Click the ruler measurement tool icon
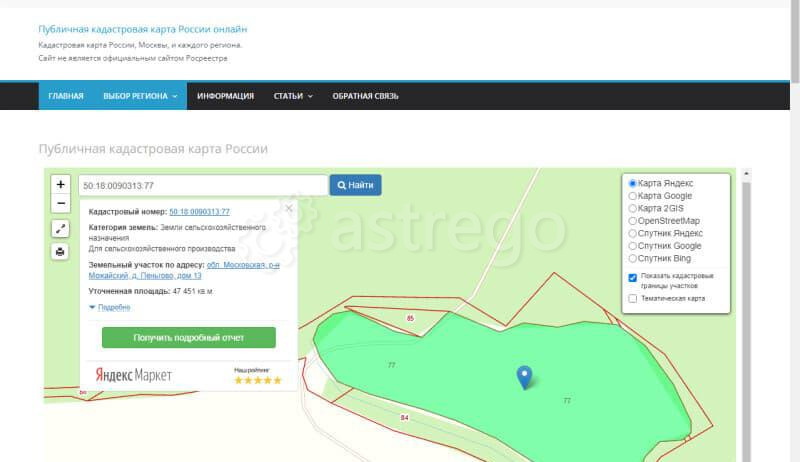This screenshot has width=800, height=462. (60, 228)
